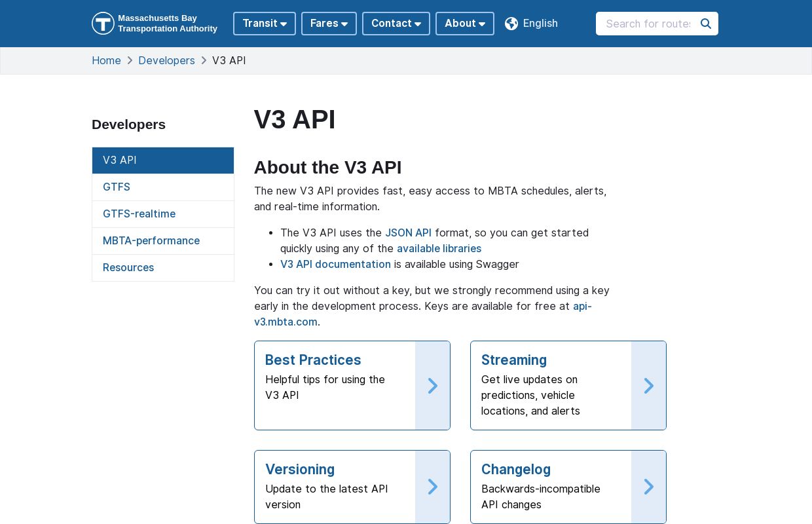Go to Developers breadcrumb
The width and height of the screenshot is (812, 524).
point(166,60)
